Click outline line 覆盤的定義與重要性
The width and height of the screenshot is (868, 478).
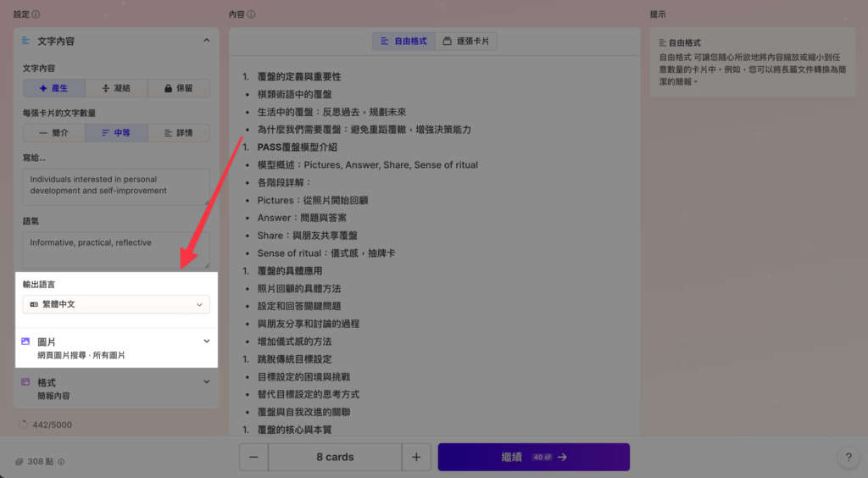(x=299, y=76)
